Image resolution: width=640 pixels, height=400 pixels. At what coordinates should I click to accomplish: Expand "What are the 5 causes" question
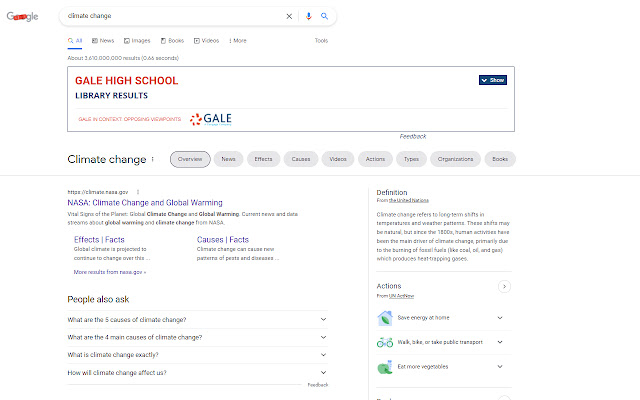323,319
